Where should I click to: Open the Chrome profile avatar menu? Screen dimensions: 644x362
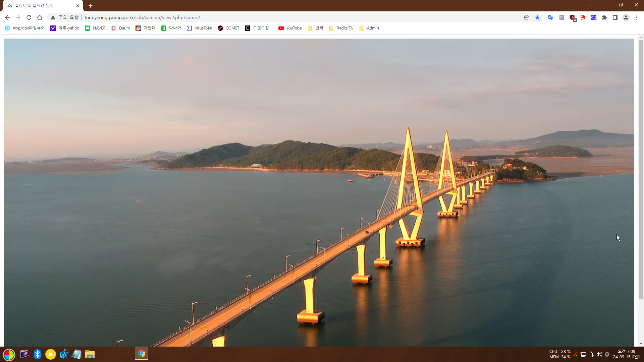click(626, 17)
